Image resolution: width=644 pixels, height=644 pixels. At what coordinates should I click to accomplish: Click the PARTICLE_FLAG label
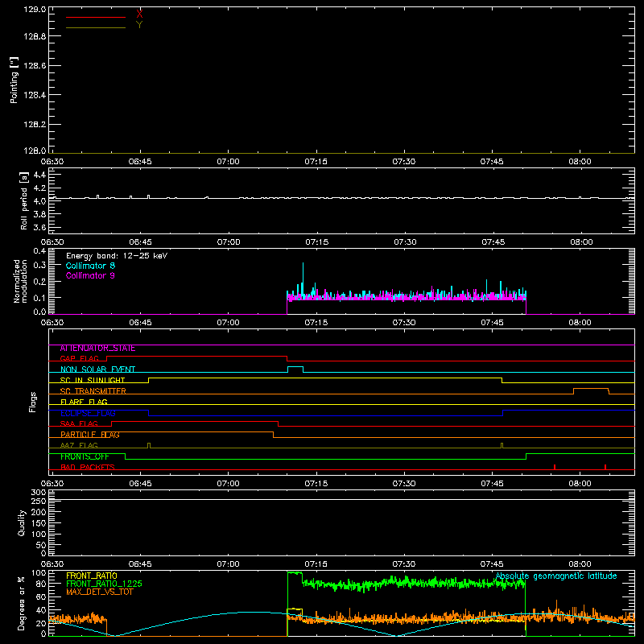[90, 435]
